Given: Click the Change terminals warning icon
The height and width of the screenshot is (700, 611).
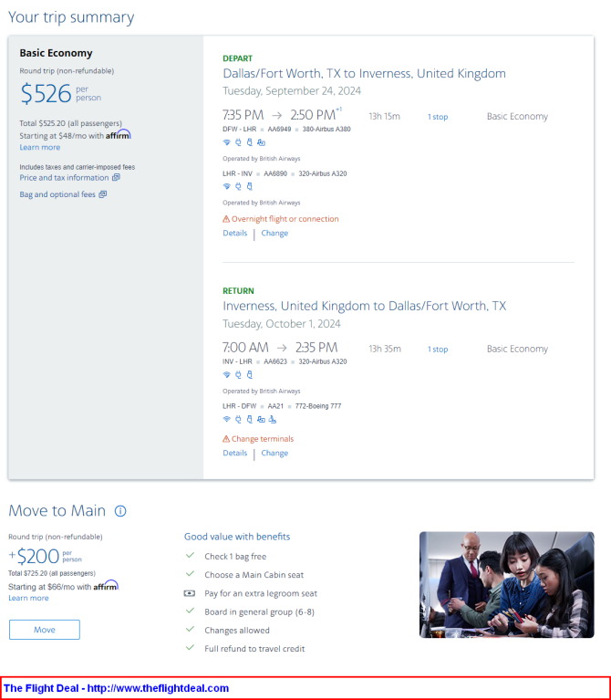Looking at the screenshot, I should 226,439.
